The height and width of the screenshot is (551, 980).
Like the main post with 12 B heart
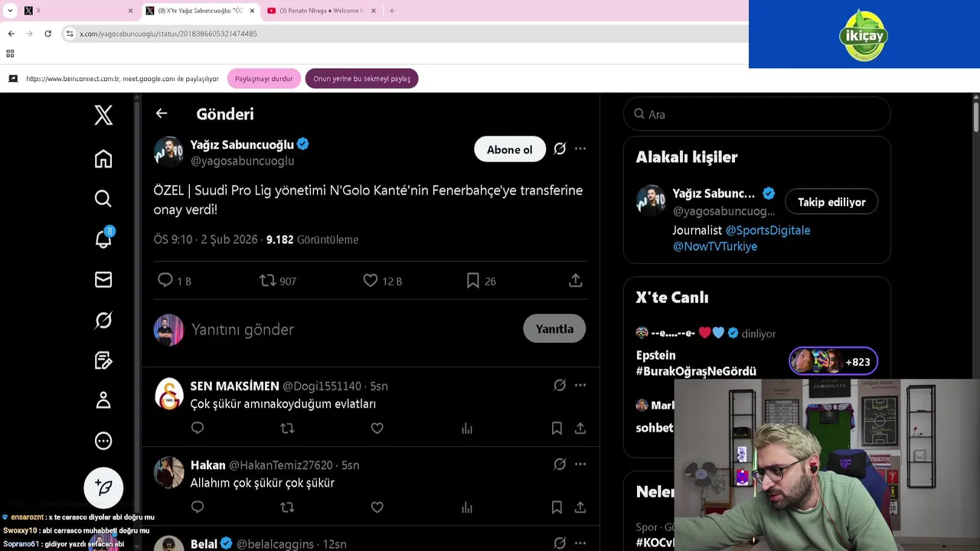382,281
